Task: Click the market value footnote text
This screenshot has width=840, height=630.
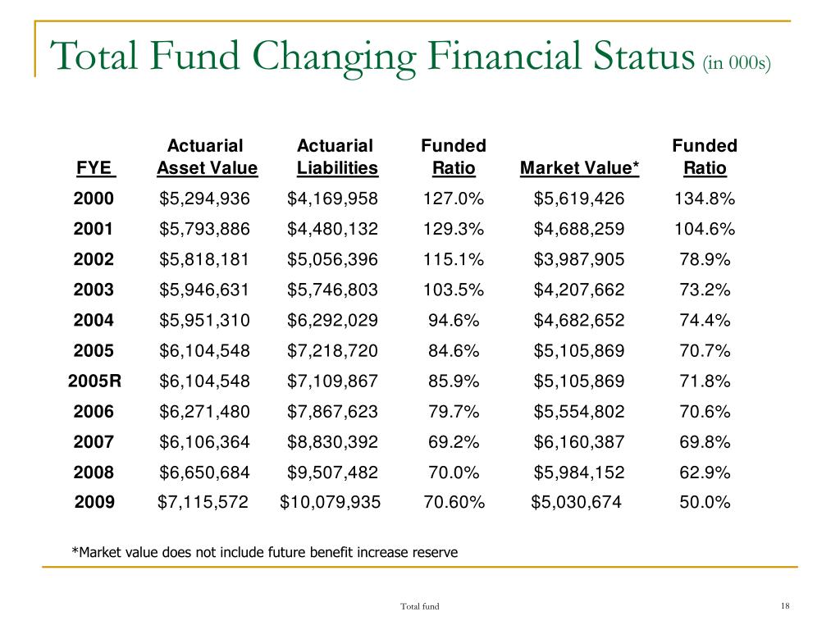Action: (265, 552)
